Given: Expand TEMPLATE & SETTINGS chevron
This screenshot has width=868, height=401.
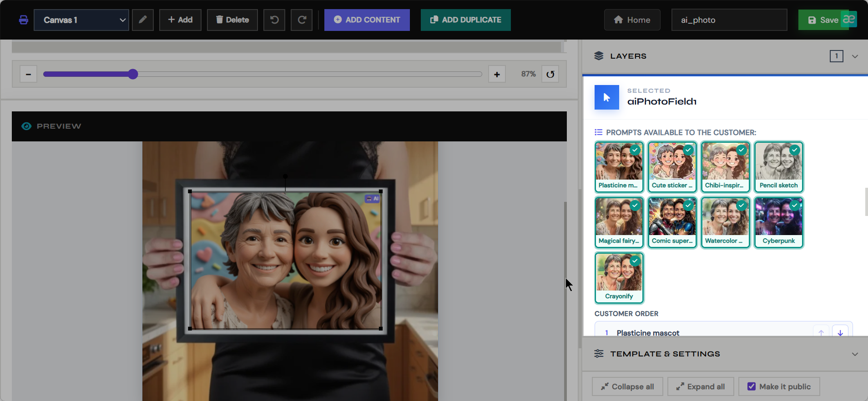Looking at the screenshot, I should pos(855,354).
